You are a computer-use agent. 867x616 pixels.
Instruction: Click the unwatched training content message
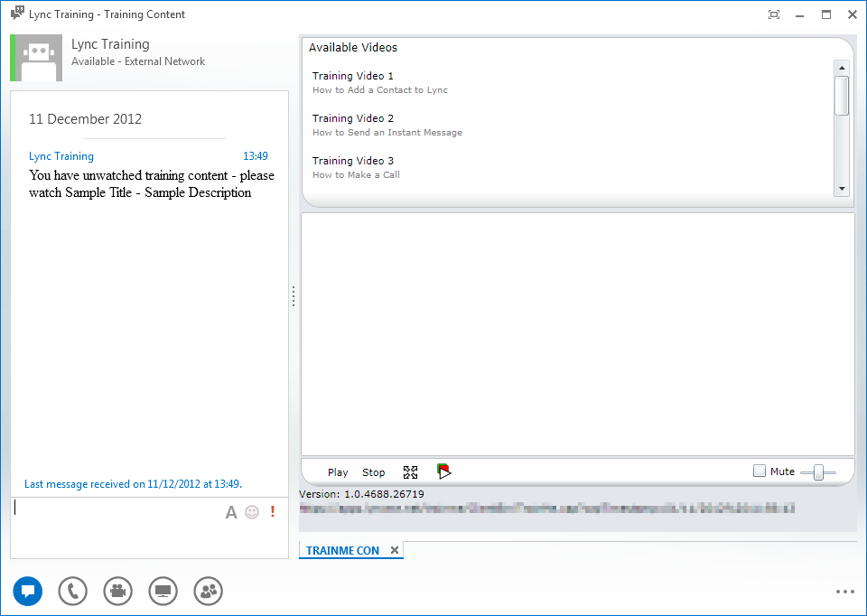pyautogui.click(x=152, y=184)
